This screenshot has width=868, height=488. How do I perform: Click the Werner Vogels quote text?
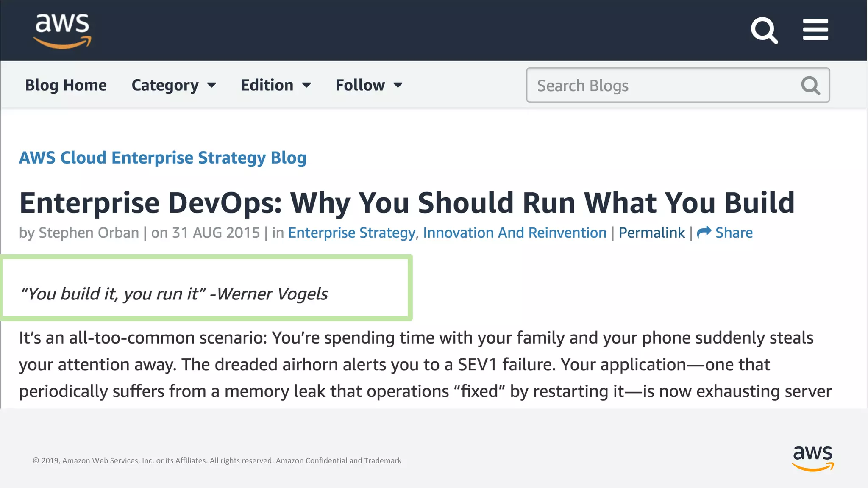174,294
